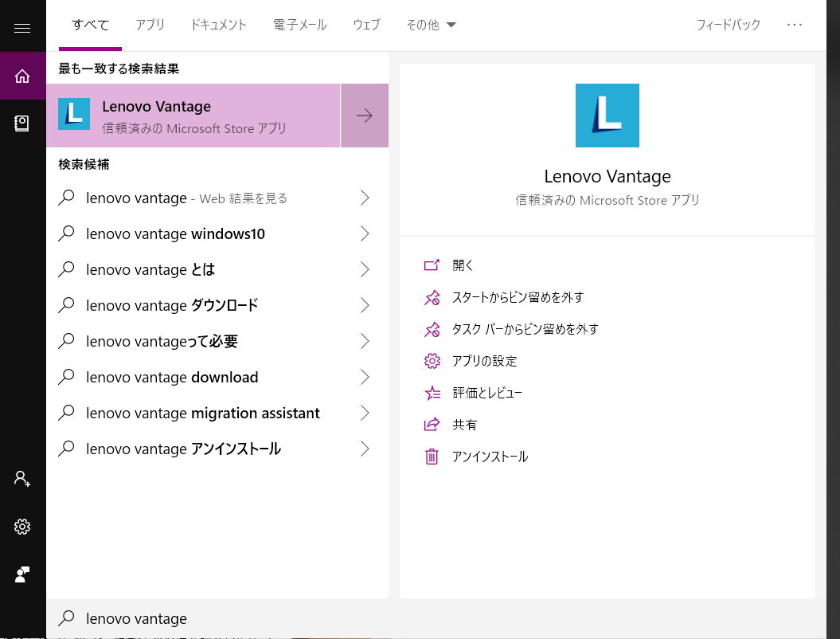Click the フィードバック link
Image resolution: width=840 pixels, height=639 pixels.
click(728, 25)
